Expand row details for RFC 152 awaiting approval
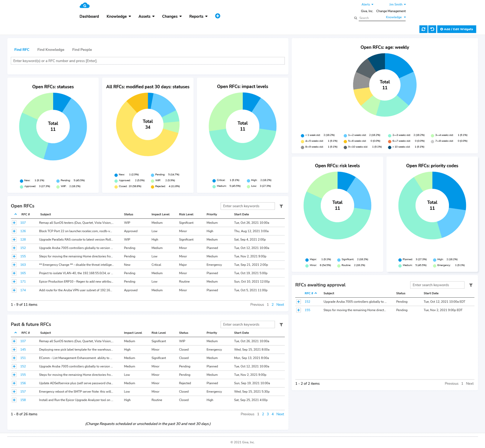Viewport: 485px width, 448px height. click(298, 301)
